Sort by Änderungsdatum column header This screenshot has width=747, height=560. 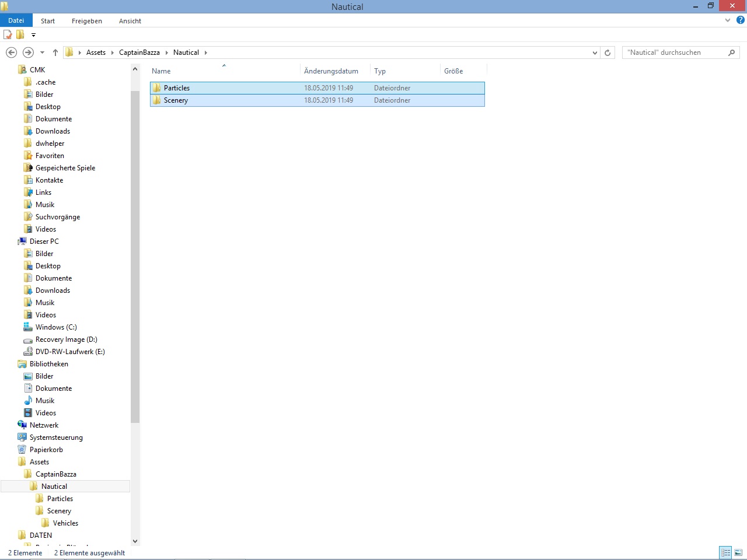pyautogui.click(x=331, y=71)
